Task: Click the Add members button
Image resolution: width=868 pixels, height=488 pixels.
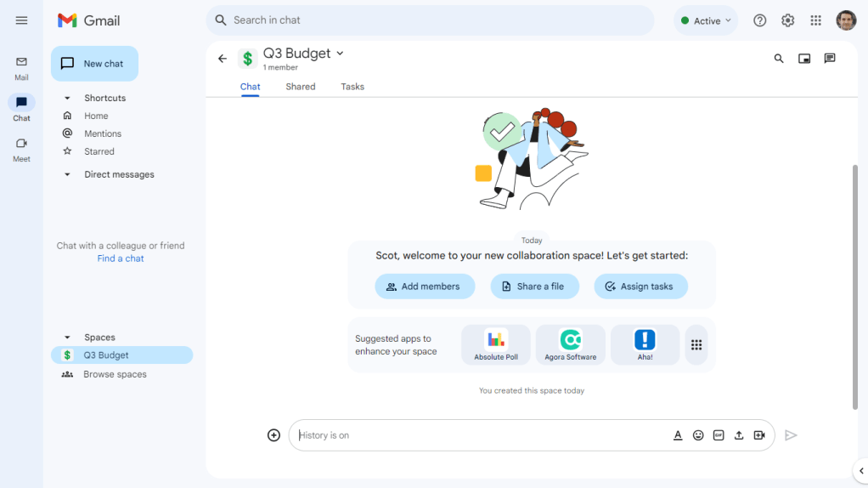Action: (426, 287)
